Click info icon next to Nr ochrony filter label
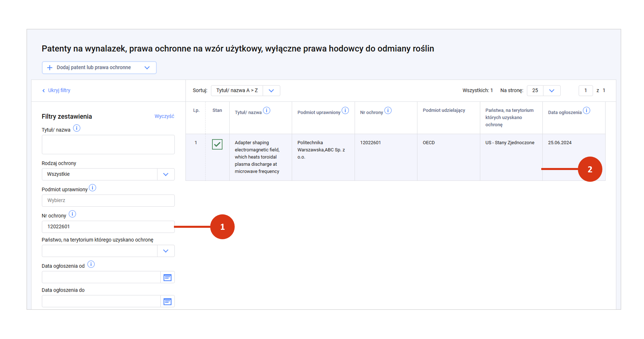Screen dimensions: 644x339 72,214
